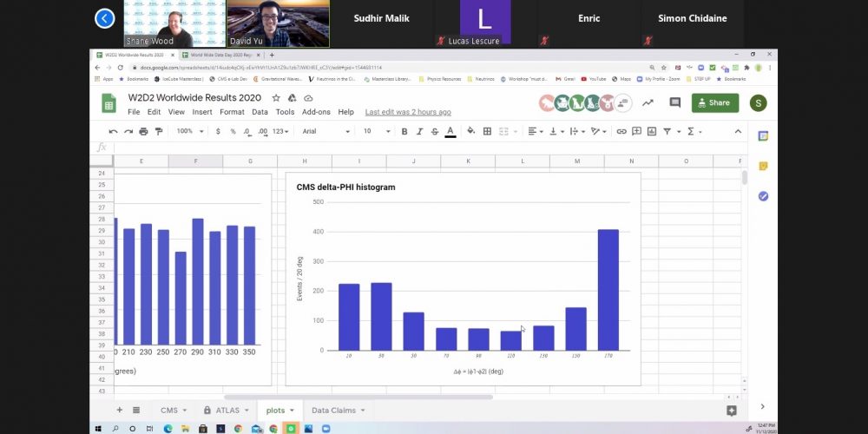Star the W2D2 Worldwide Results document
Viewport: 868px width, 434px height.
[276, 98]
